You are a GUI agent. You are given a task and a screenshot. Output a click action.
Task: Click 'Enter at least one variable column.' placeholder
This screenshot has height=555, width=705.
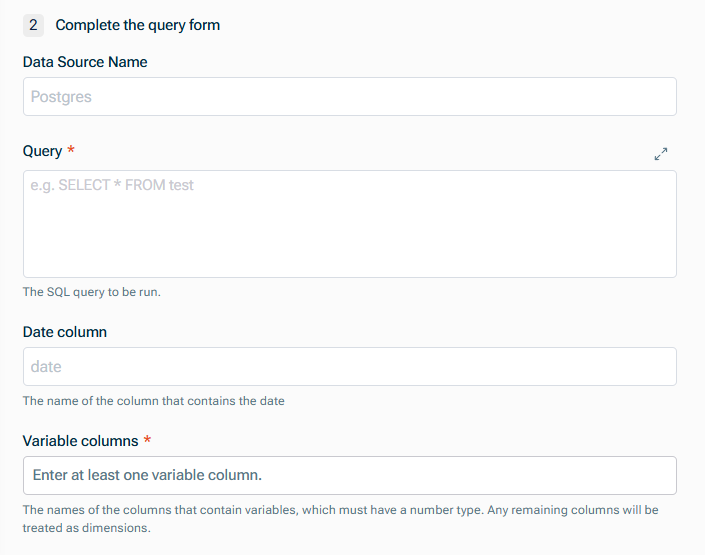click(147, 475)
